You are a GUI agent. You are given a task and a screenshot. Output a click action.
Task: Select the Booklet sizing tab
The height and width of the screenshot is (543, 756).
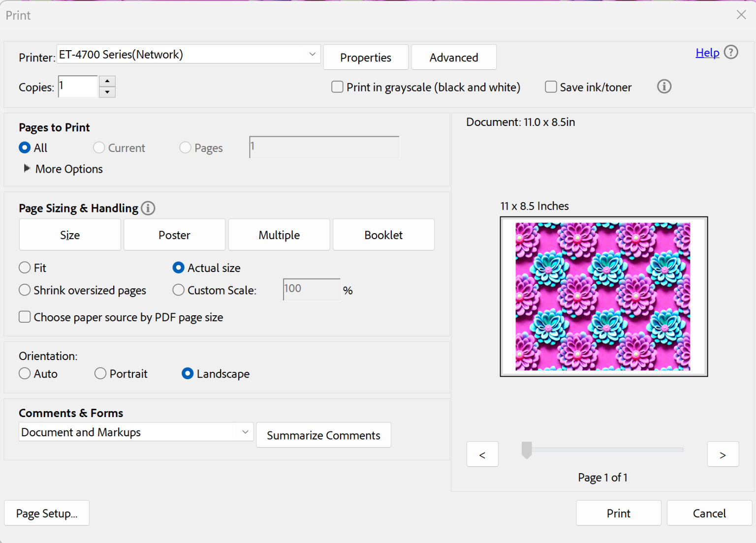[383, 235]
